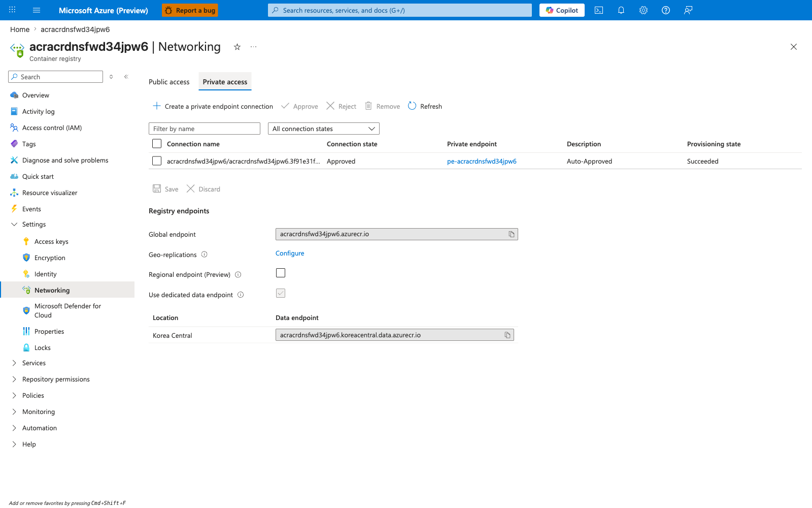Click the Reject toolbar button

341,106
